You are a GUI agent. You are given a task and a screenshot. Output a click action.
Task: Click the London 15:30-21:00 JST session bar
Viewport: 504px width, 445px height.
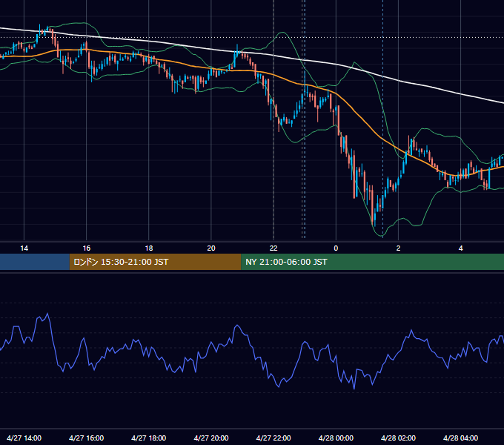click(155, 262)
